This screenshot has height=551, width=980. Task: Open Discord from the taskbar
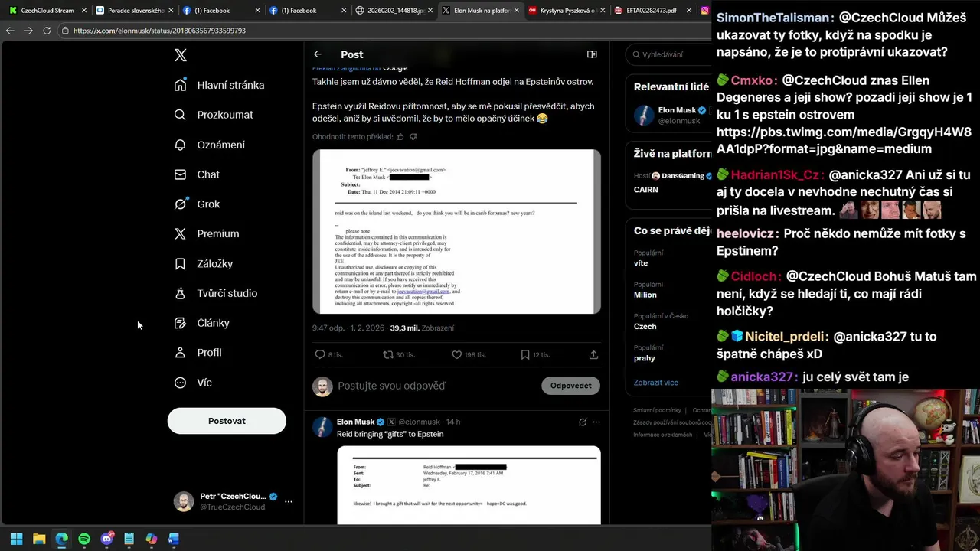pos(106,539)
